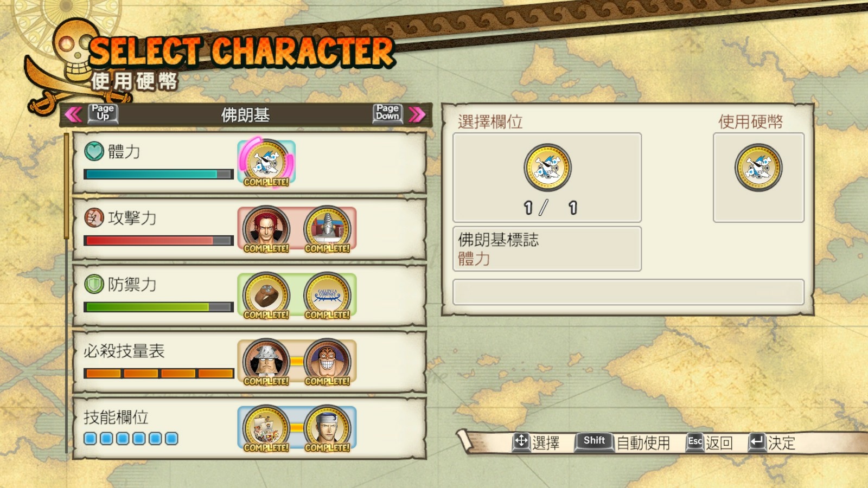Click the coin in 使用硬幣 panel
Viewport: 868px width, 488px height.
(x=758, y=168)
